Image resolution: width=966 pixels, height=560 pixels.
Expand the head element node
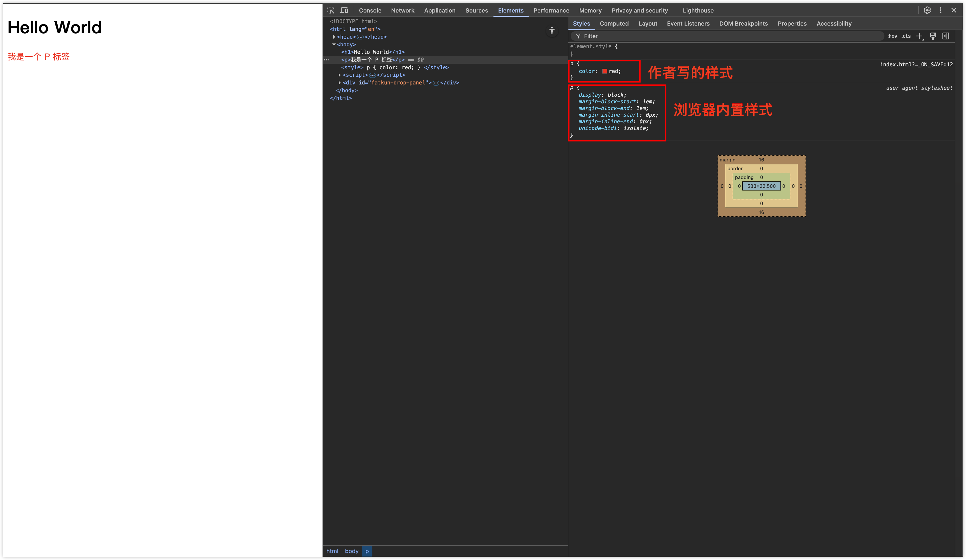coord(334,37)
